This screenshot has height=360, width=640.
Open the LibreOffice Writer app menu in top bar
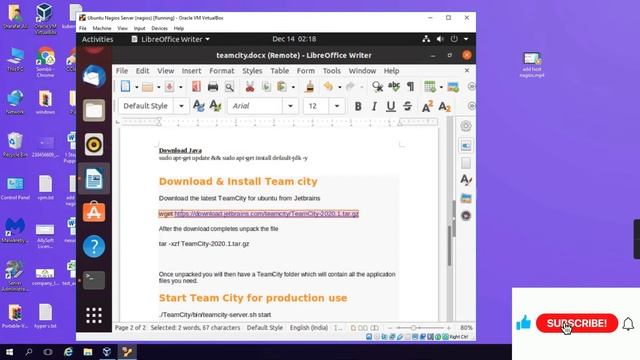tap(170, 39)
